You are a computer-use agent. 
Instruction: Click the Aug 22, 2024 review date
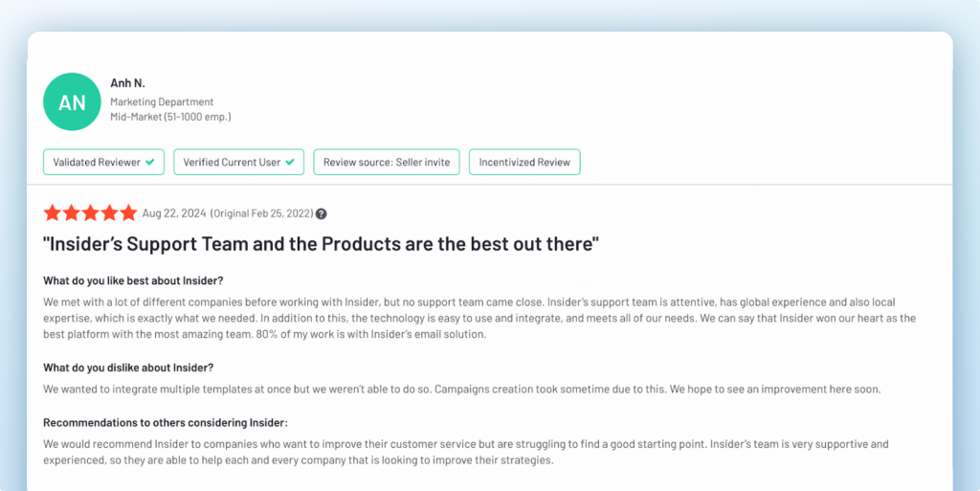(x=173, y=213)
